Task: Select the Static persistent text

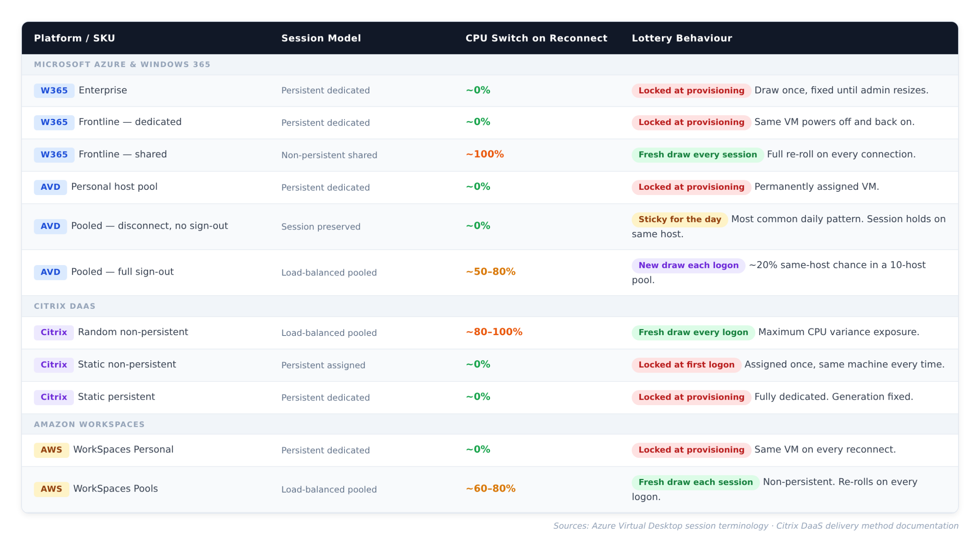Action: (116, 397)
